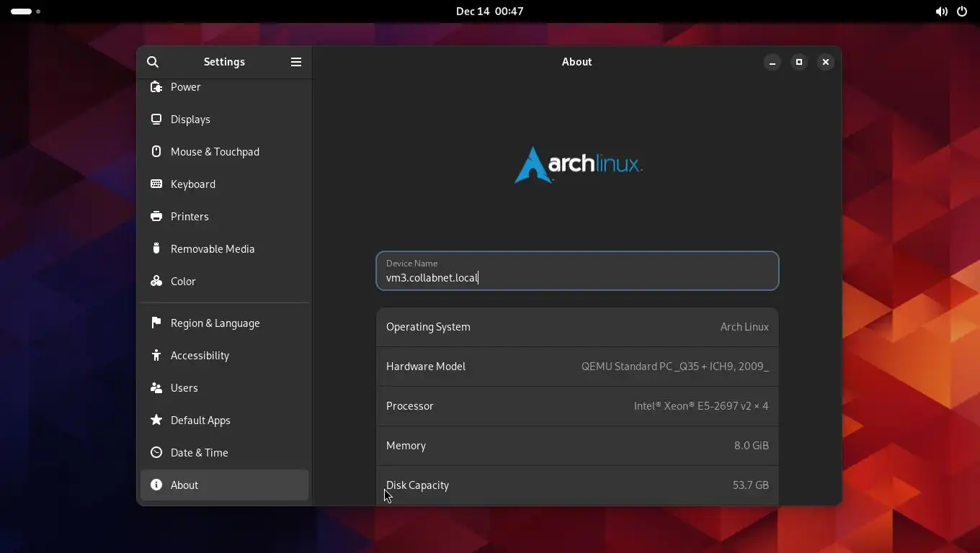Open the clock Dec 14 00:47 menu
The image size is (980, 553).
[490, 12]
